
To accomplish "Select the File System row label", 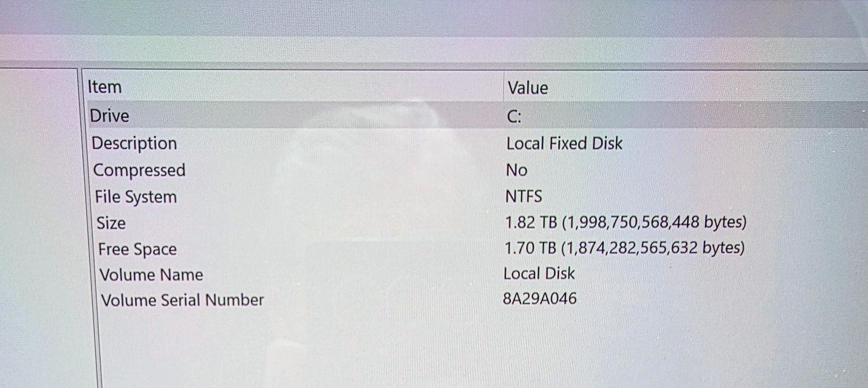I will click(136, 197).
